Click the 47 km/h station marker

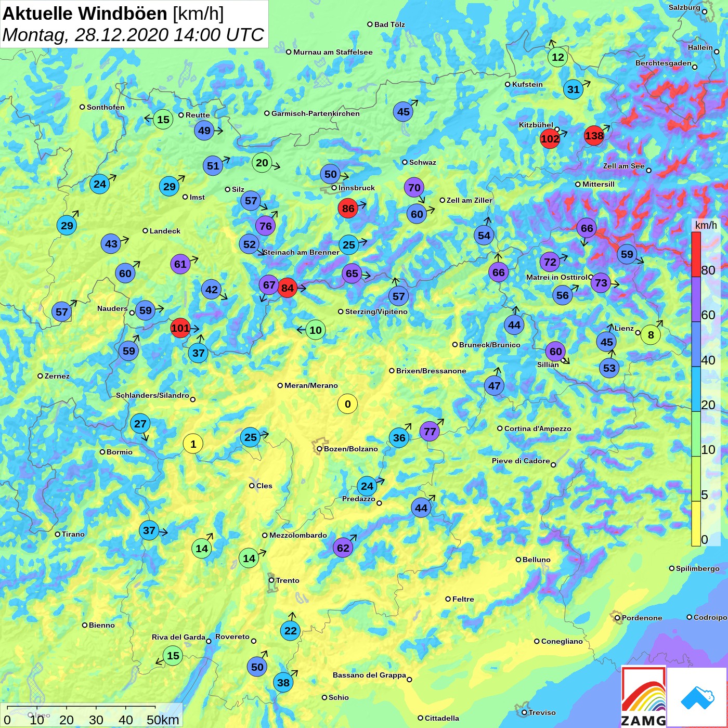[x=494, y=385]
